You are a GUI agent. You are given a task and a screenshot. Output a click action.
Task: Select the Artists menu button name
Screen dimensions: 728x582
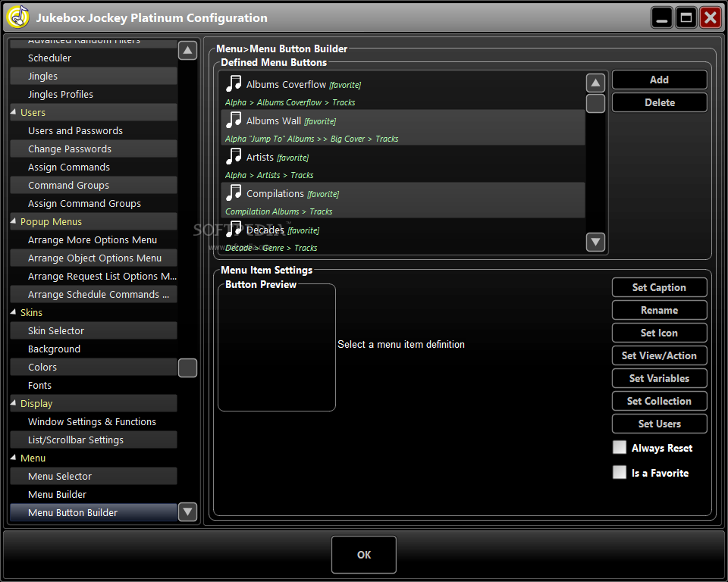[260, 158]
